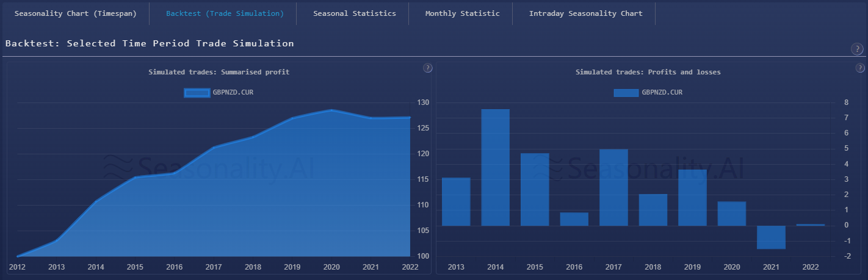Image resolution: width=868 pixels, height=280 pixels.
Task: Open the Intraday Seasonality Chart tab
Action: click(585, 13)
